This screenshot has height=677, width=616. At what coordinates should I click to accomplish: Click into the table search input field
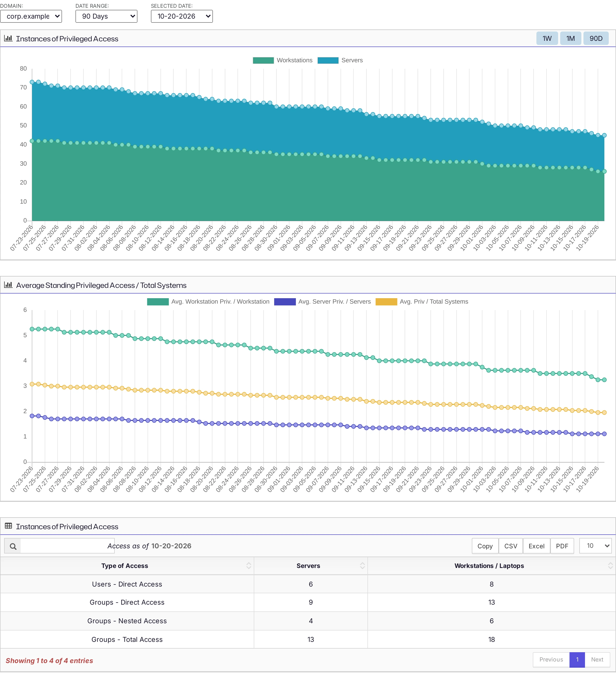point(67,546)
